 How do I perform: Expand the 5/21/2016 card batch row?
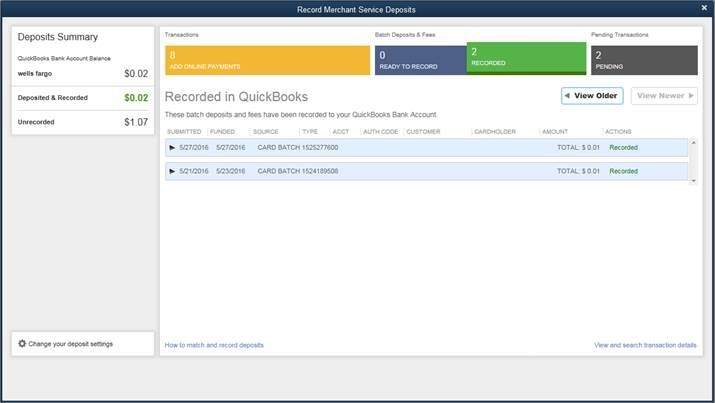(x=172, y=171)
